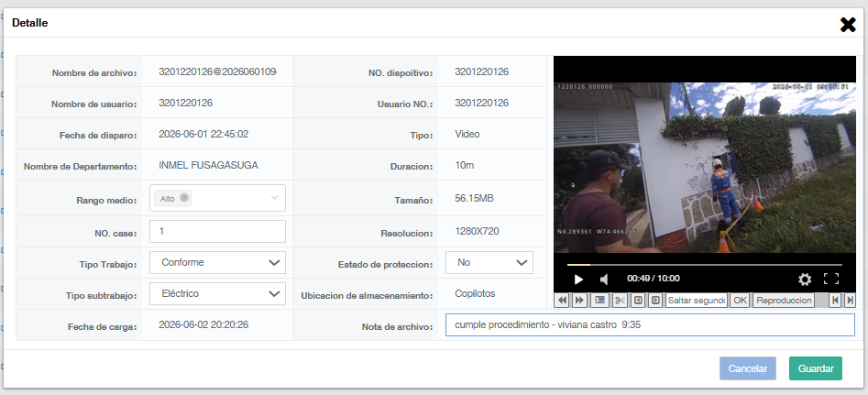Remove the Alto tag
Viewport: 868px width, 395px height.
(x=184, y=198)
